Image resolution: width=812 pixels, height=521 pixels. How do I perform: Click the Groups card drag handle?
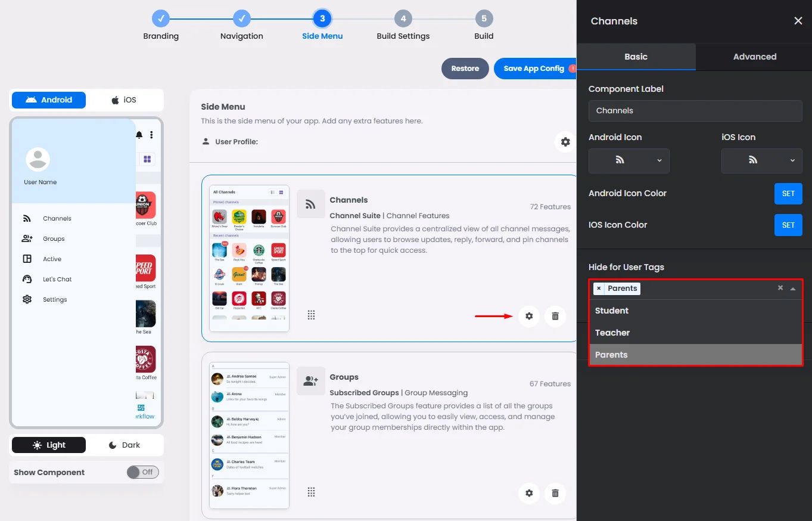click(311, 492)
